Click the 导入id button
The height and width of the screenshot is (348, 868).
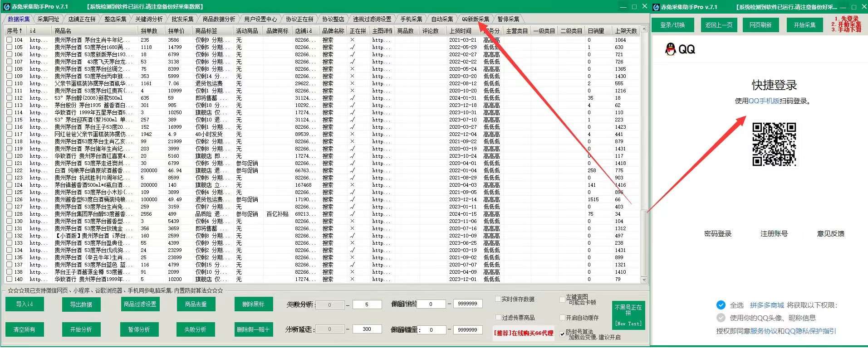point(25,304)
